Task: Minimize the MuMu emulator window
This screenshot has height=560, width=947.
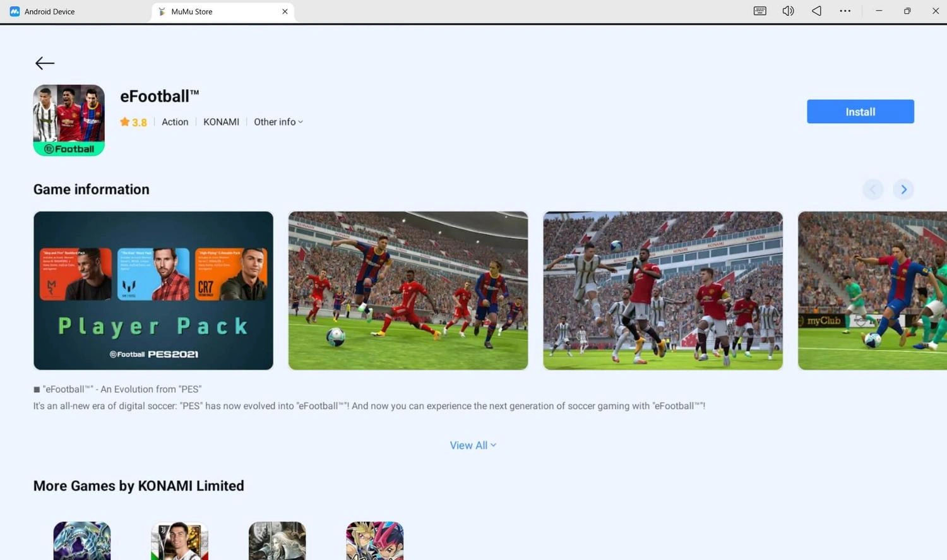Action: [x=879, y=11]
